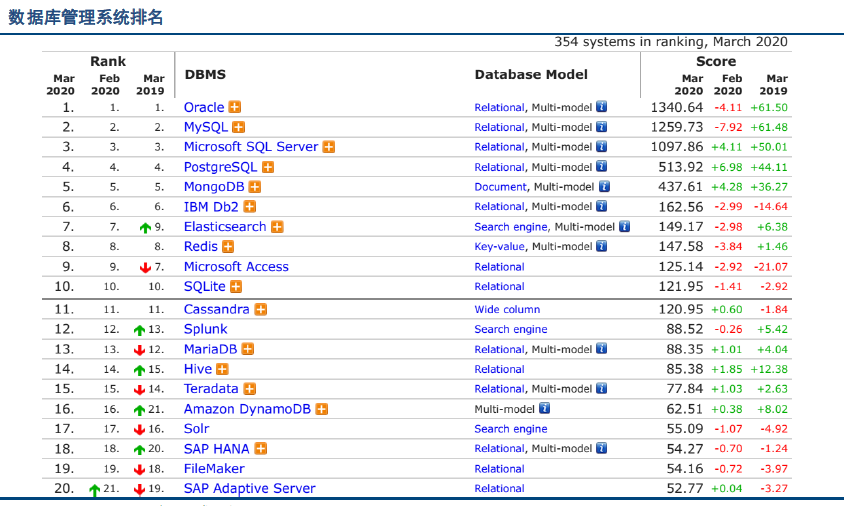Click the plus icon beside Cassandra
Image resolution: width=844 pixels, height=506 pixels.
(261, 310)
